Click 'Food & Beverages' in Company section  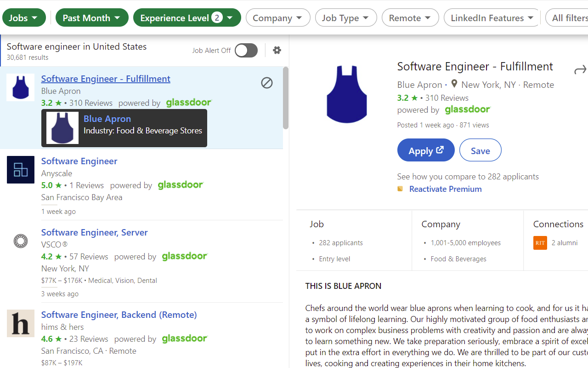(458, 259)
